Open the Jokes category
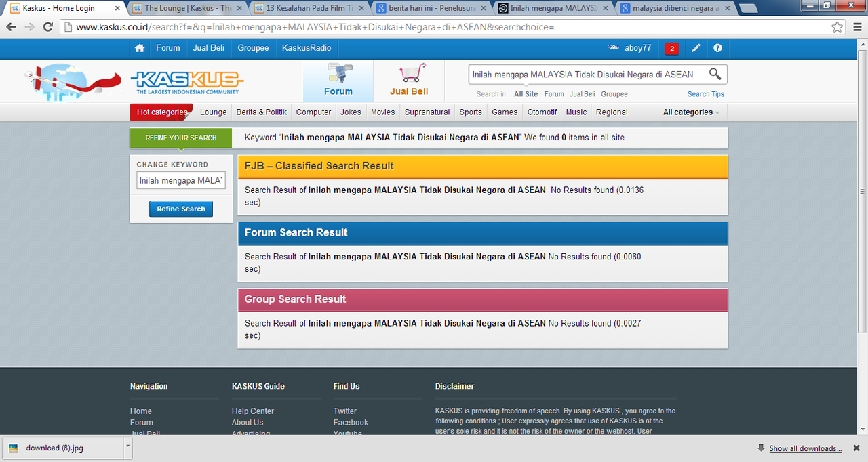 [x=351, y=112]
